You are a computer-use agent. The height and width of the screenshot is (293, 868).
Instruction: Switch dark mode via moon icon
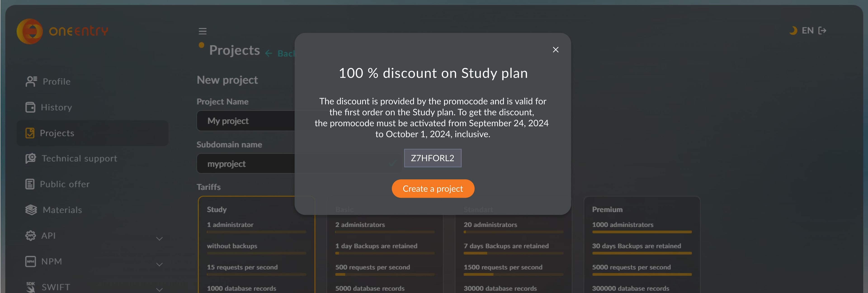(793, 31)
